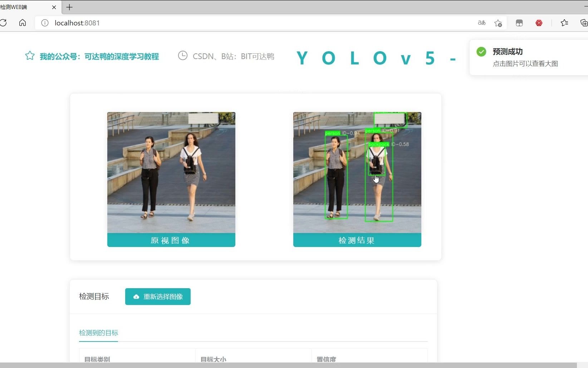
Task: Click the green checkmark in the 预测成功 notification
Action: tap(481, 52)
